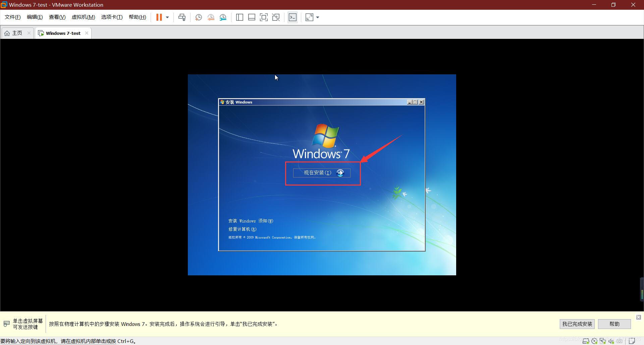This screenshot has width=644, height=345.
Task: Open the 虚拟机(M) menu
Action: coord(84,17)
